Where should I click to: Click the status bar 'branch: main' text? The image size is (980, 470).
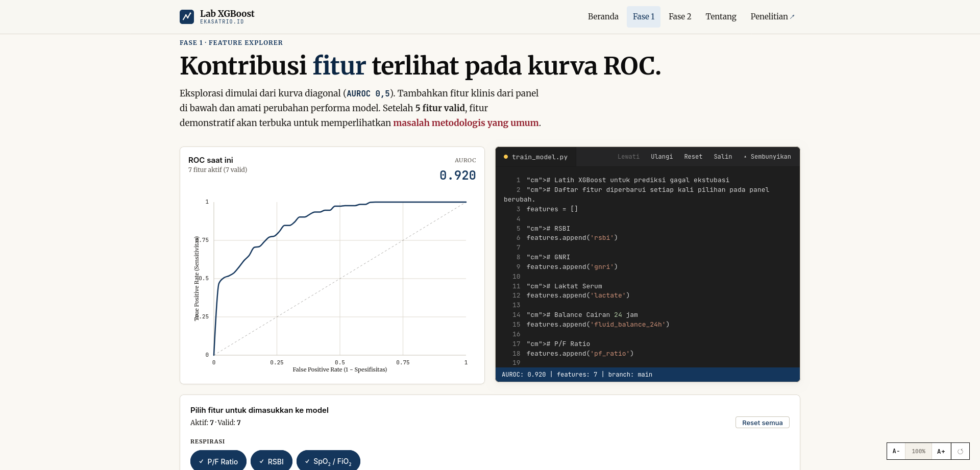pyautogui.click(x=630, y=375)
